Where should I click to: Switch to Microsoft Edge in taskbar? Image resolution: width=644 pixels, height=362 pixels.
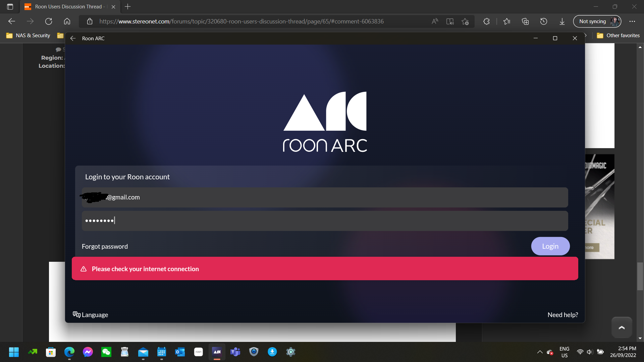tap(69, 352)
